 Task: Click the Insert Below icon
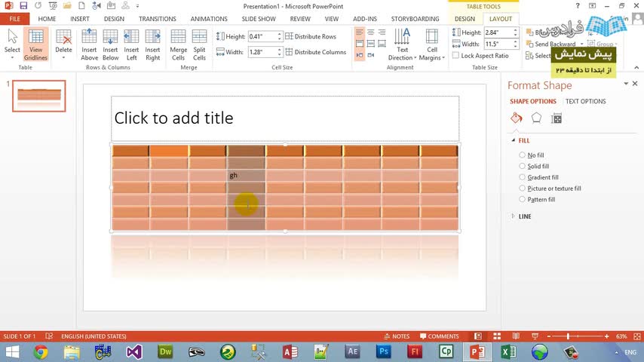tap(110, 44)
